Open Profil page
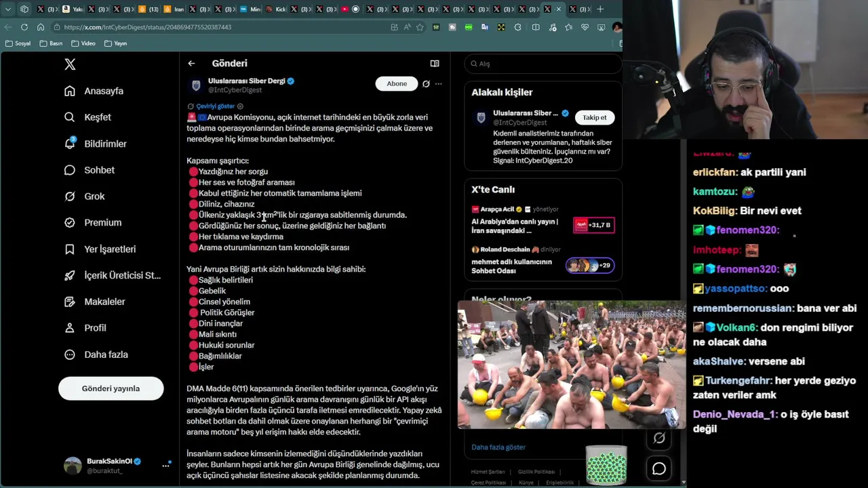 [85, 328]
